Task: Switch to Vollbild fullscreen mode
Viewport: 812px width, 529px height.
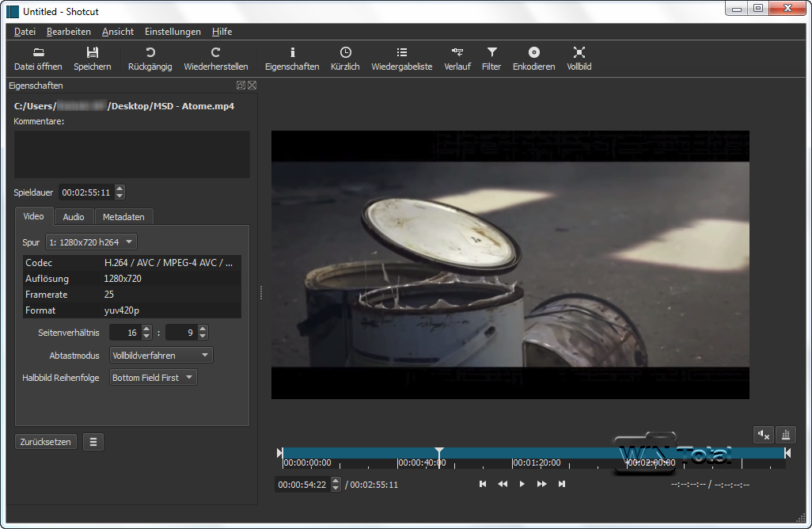Action: tap(579, 52)
